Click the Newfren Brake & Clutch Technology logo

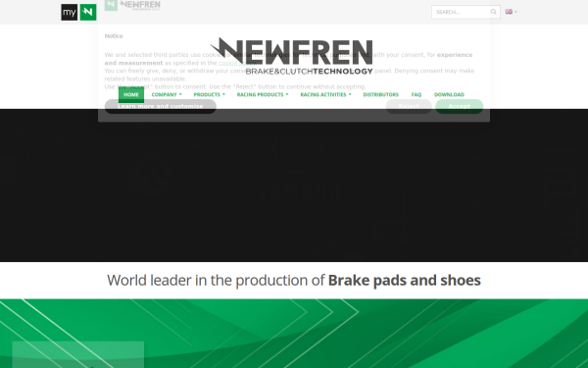pyautogui.click(x=291, y=56)
